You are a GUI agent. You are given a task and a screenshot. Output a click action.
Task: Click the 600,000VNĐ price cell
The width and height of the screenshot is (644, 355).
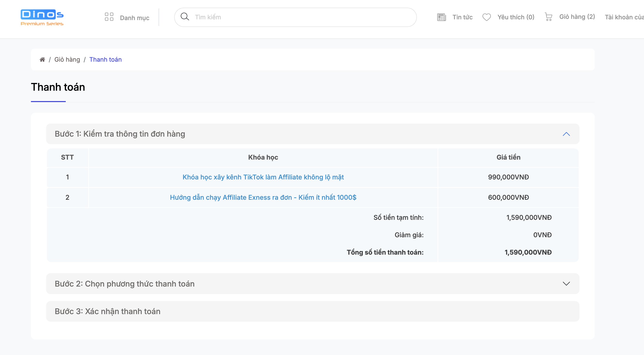[508, 198]
